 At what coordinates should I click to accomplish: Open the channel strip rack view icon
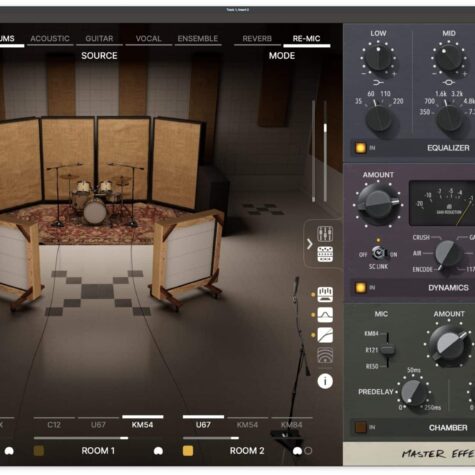[325, 254]
